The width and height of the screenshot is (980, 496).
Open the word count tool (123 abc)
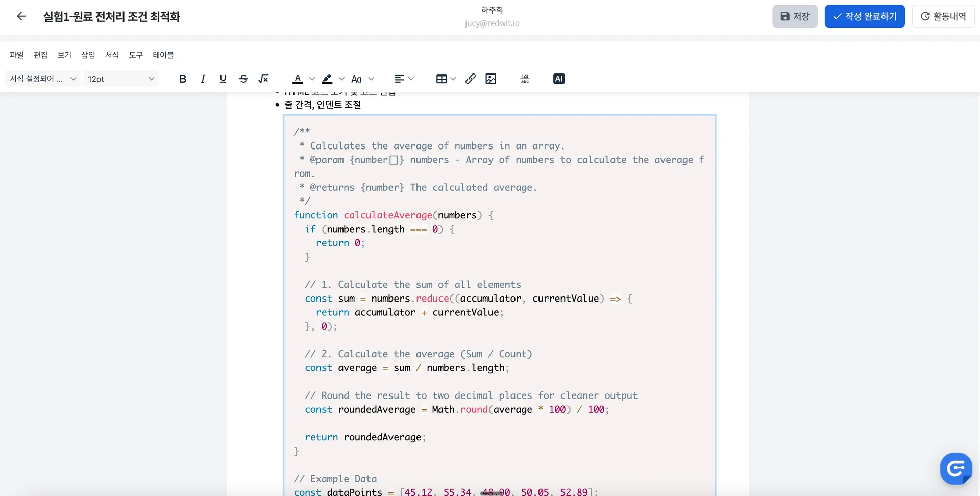pos(525,79)
